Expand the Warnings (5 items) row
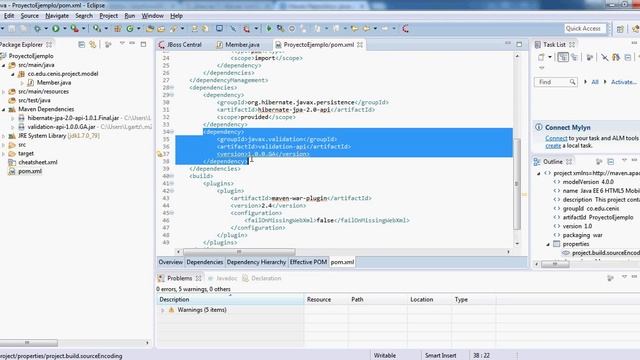 click(162, 310)
